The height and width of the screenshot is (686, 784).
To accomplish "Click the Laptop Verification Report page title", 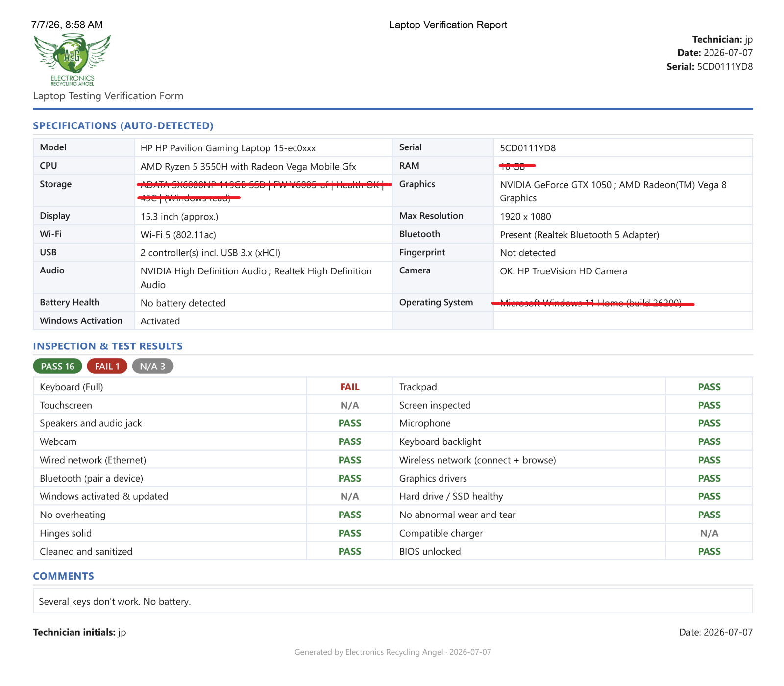I will (x=448, y=24).
